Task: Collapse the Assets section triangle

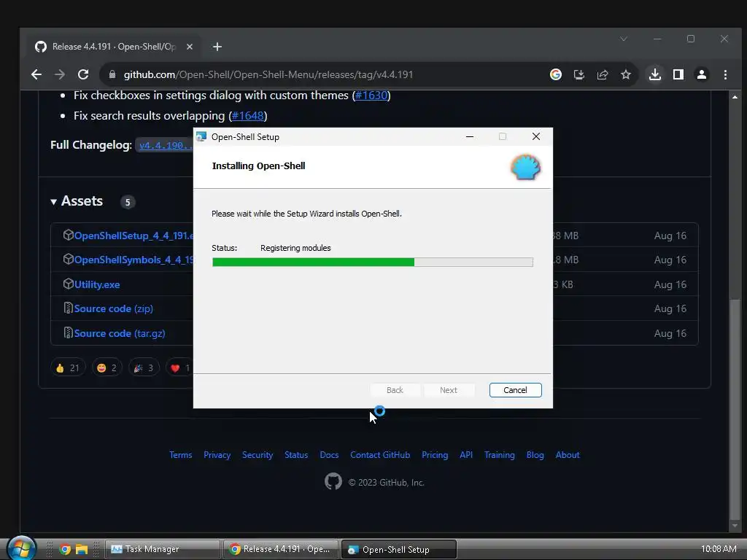Action: 54,202
